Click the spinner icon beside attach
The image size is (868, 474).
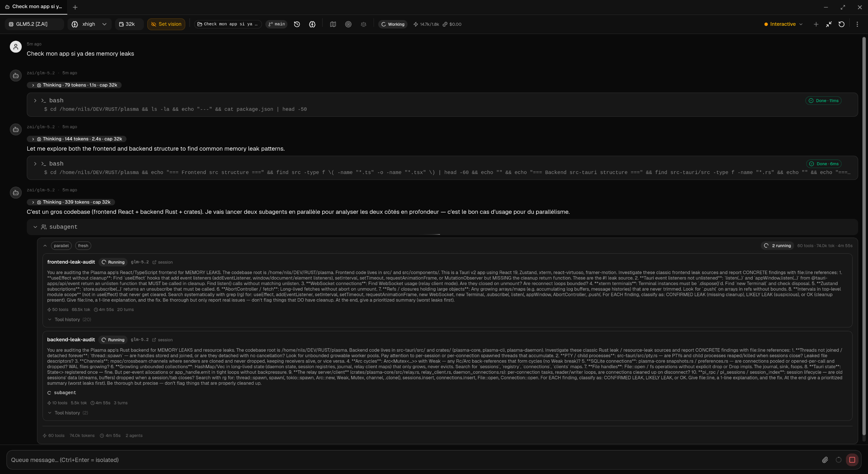click(x=838, y=460)
